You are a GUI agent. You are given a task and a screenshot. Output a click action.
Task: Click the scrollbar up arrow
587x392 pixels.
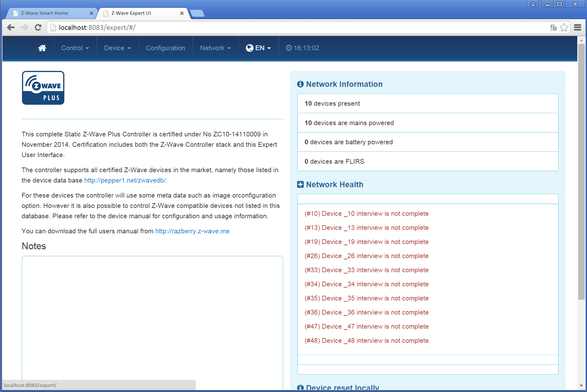click(581, 40)
